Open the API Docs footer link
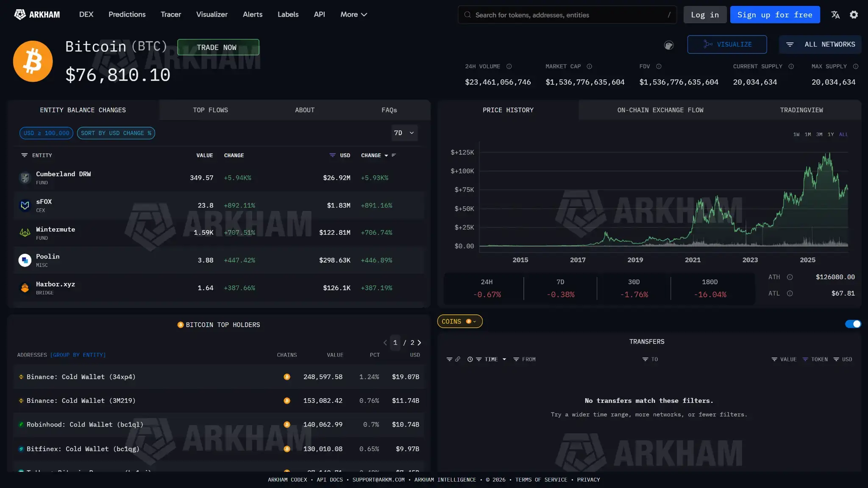The image size is (868, 488). 330,480
